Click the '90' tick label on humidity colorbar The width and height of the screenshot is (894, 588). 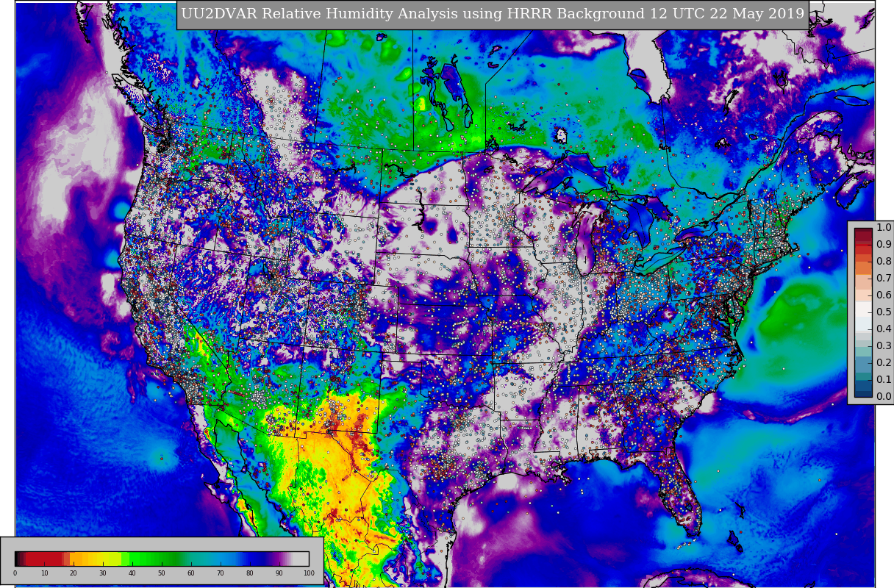279,573
